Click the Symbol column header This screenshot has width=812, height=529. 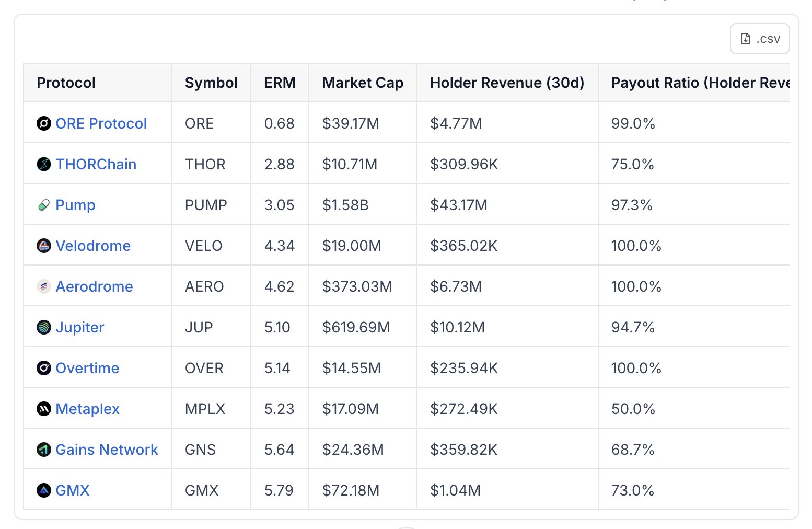click(211, 83)
